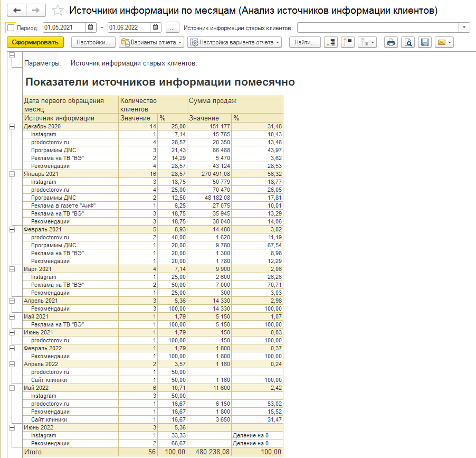Image resolution: width=476 pixels, height=458 pixels.
Task: Click the Источник информации старых клиентов input field
Action: [378, 27]
